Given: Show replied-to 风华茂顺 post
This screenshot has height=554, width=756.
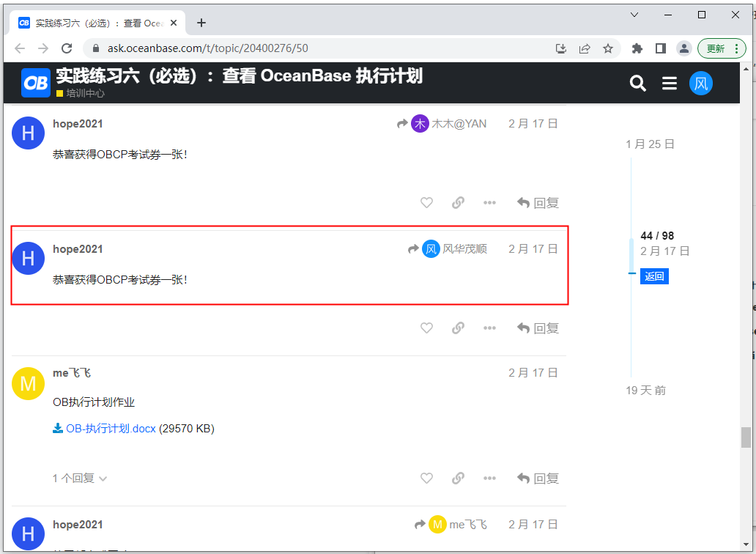Looking at the screenshot, I should click(x=448, y=249).
